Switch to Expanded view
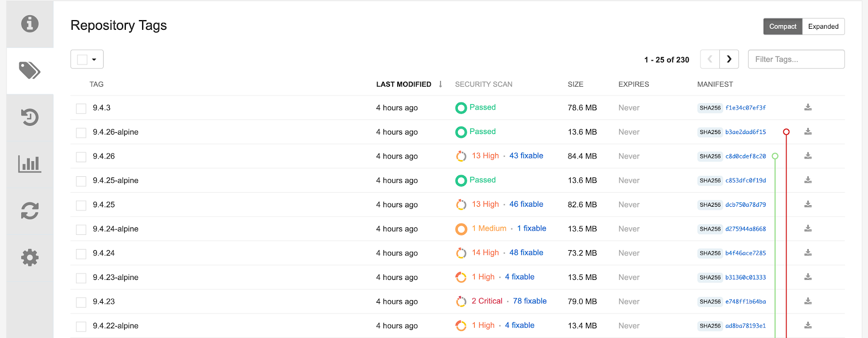Screen dimensions: 868x338 click(x=823, y=26)
